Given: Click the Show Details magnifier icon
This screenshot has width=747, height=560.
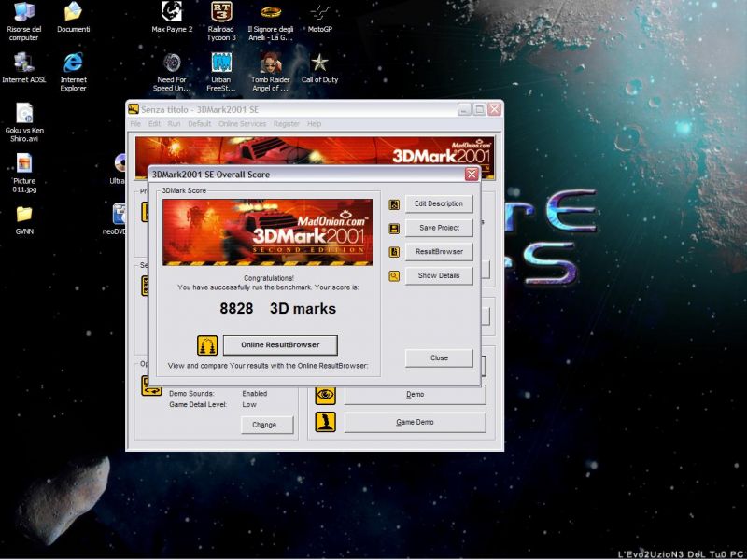Looking at the screenshot, I should pyautogui.click(x=394, y=276).
